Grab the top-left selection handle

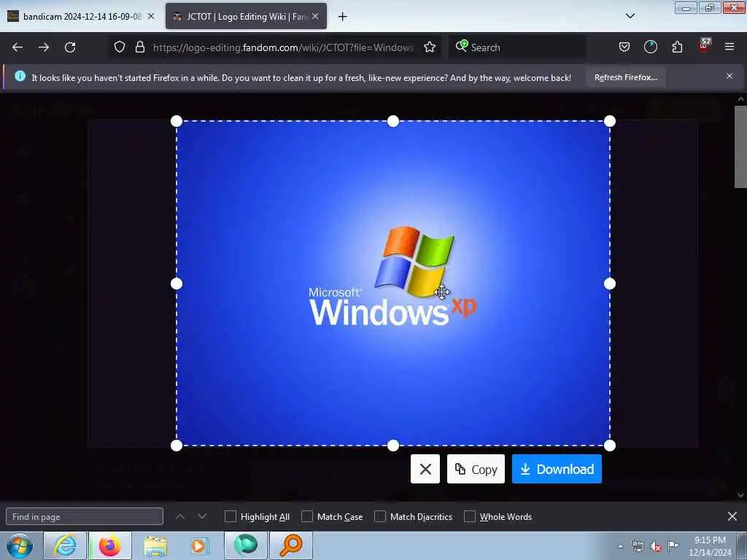pos(177,121)
